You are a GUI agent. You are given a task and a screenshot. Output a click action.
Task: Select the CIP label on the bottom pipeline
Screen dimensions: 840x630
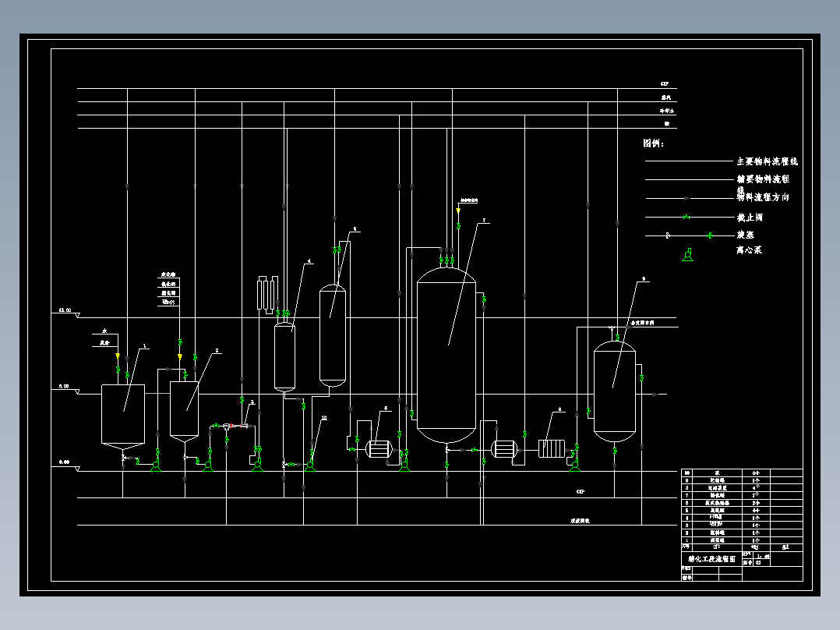pyautogui.click(x=581, y=492)
